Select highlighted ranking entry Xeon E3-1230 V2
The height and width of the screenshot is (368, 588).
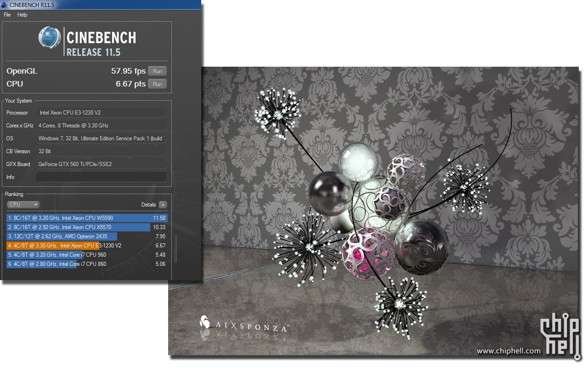tap(87, 246)
